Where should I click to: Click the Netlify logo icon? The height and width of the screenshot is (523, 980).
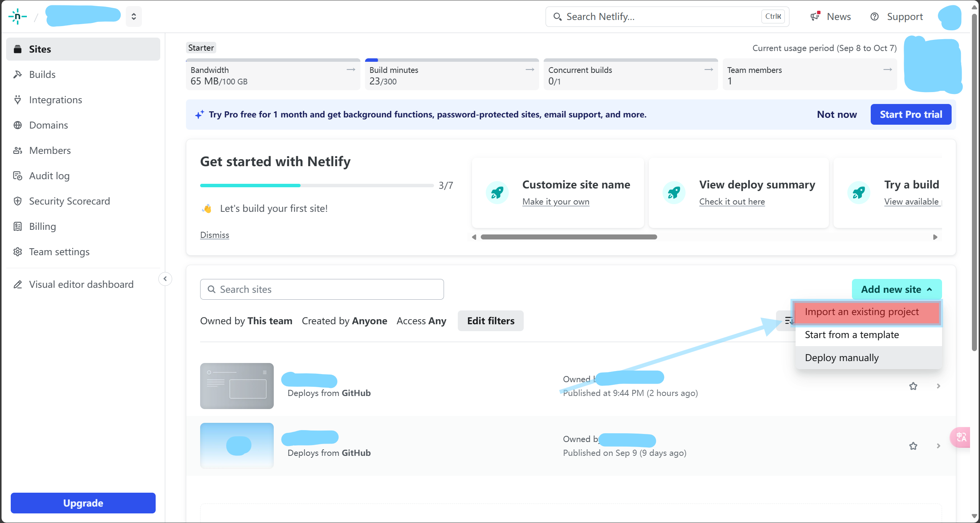tap(17, 16)
